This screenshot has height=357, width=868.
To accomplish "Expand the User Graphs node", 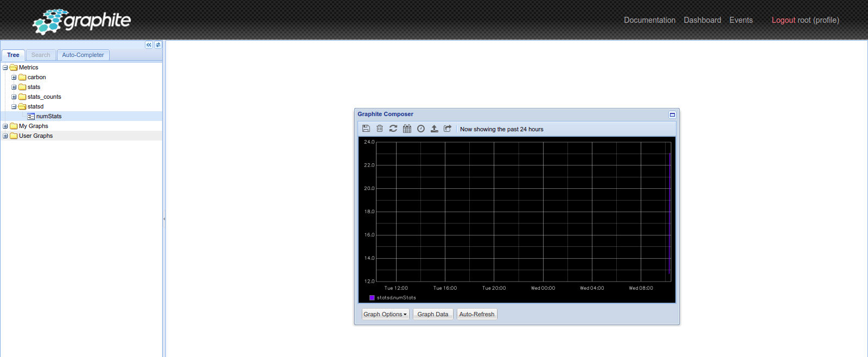I will coord(5,136).
